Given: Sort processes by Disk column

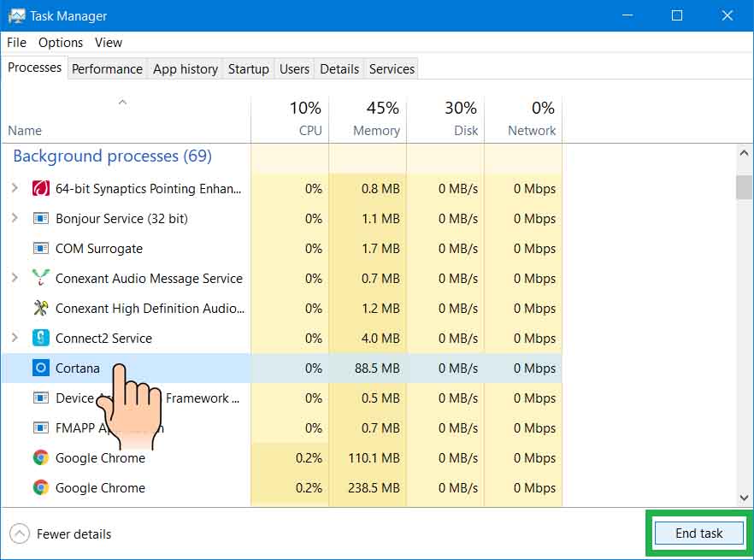Looking at the screenshot, I should click(x=445, y=120).
